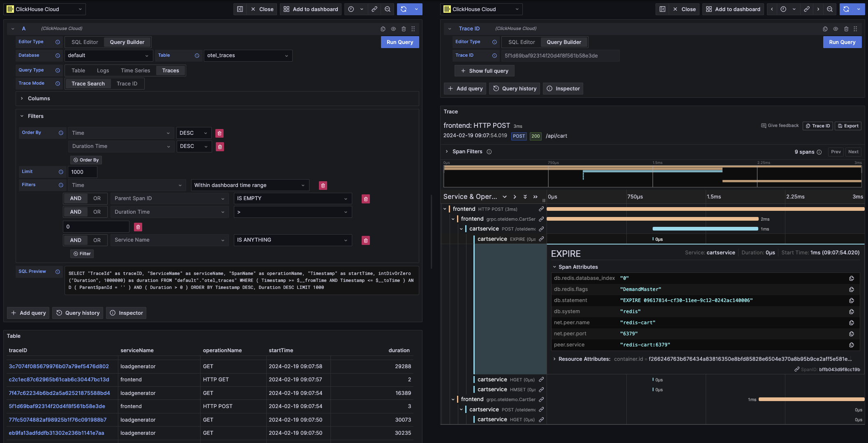868x443 pixels.
Task: Remove the Trace ID query with trash icon
Action: 846,29
